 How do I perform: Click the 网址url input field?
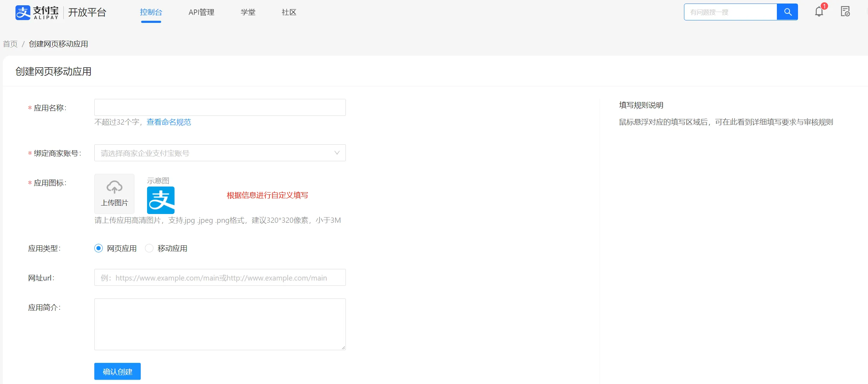click(x=220, y=278)
